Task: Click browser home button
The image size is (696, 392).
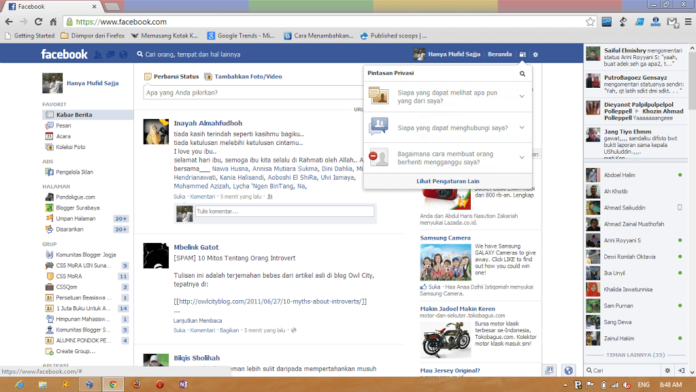Action: click(53, 21)
